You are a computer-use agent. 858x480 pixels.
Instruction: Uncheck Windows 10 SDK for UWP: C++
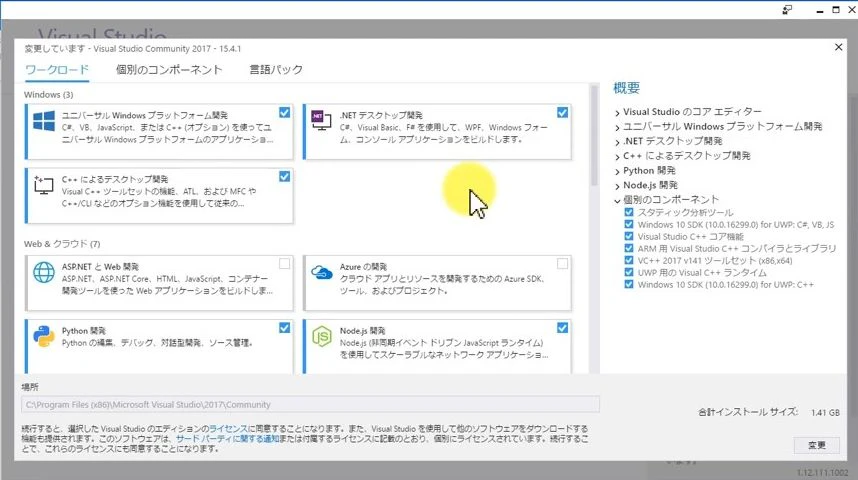(x=629, y=285)
